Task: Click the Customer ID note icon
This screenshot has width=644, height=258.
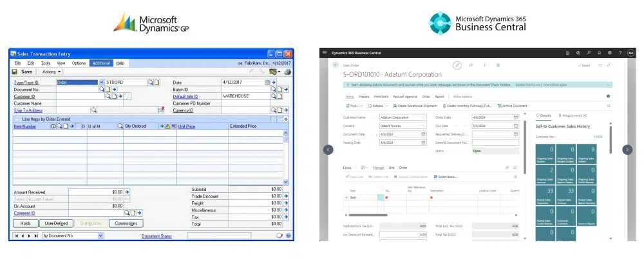Action: tap(114, 96)
